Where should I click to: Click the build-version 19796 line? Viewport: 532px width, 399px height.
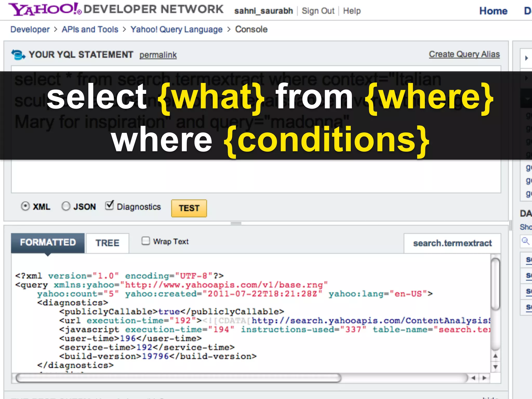click(x=158, y=356)
